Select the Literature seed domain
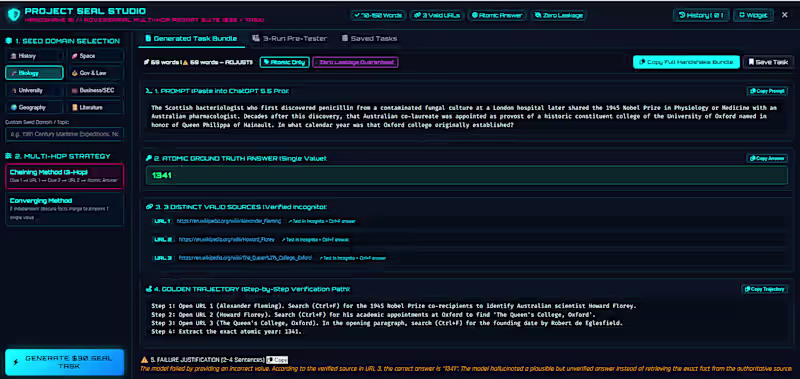The image size is (800, 379). (95, 108)
